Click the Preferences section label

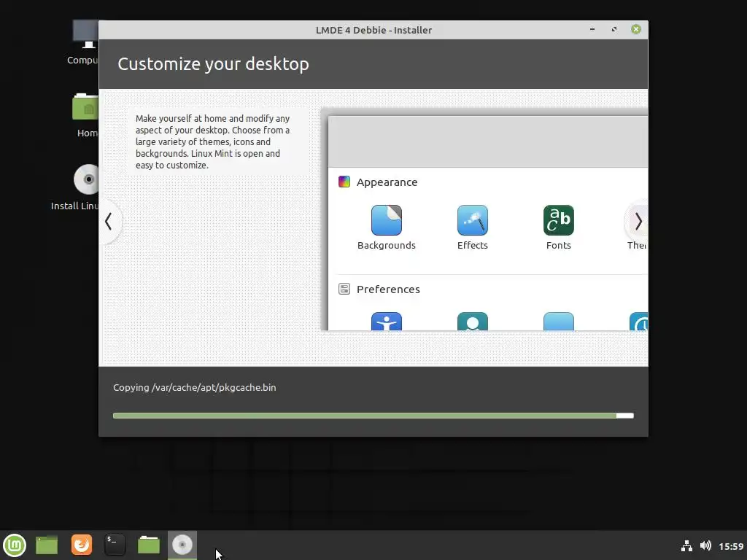(x=388, y=289)
